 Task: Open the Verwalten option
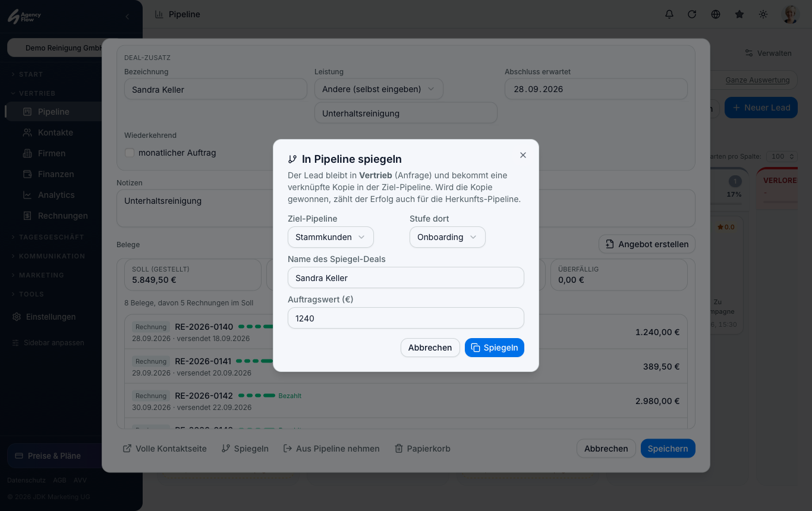[x=768, y=53]
